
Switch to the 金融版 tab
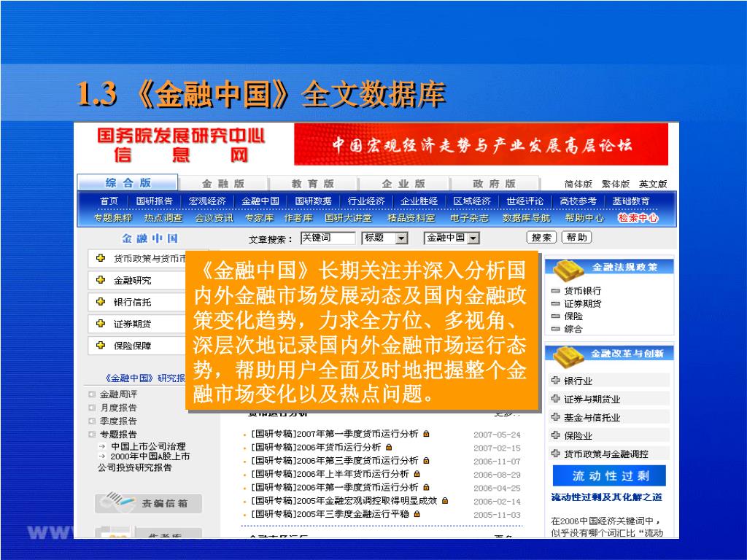click(x=223, y=184)
